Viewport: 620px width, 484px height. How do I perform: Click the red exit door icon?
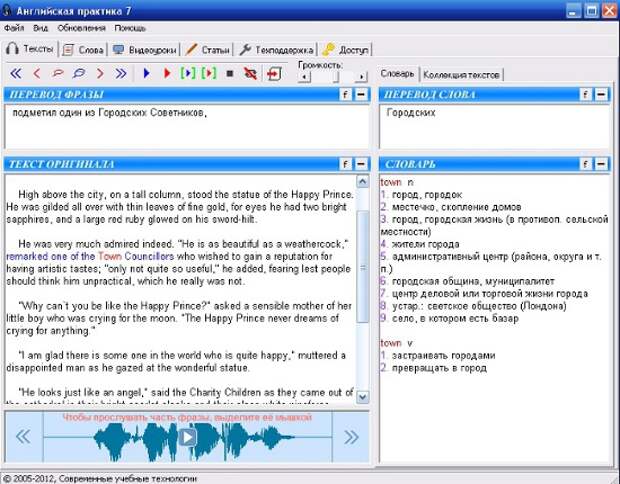pyautogui.click(x=273, y=73)
